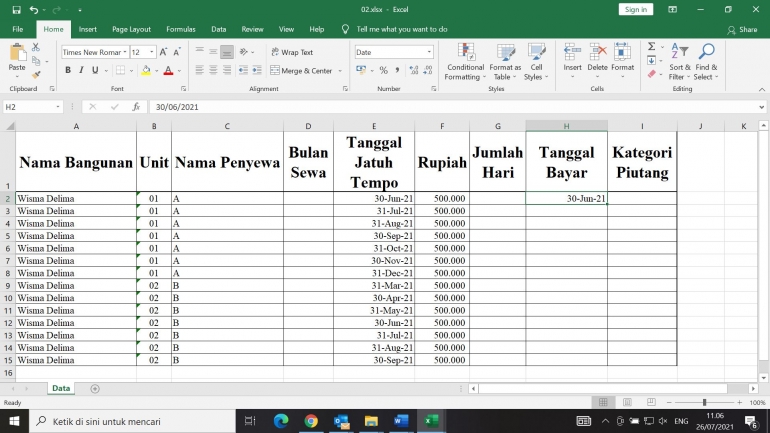The image size is (770, 433).
Task: Select the Format Painter brush
Action: (36, 75)
